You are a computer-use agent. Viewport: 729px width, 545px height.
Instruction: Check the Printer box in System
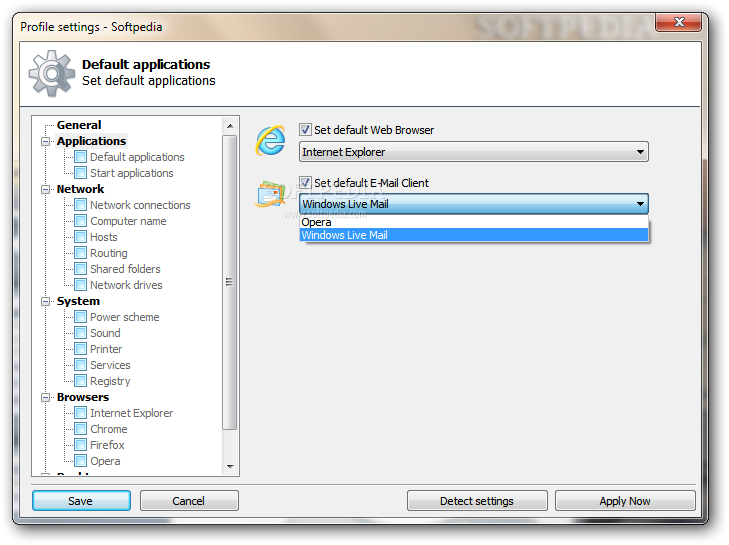(x=80, y=349)
